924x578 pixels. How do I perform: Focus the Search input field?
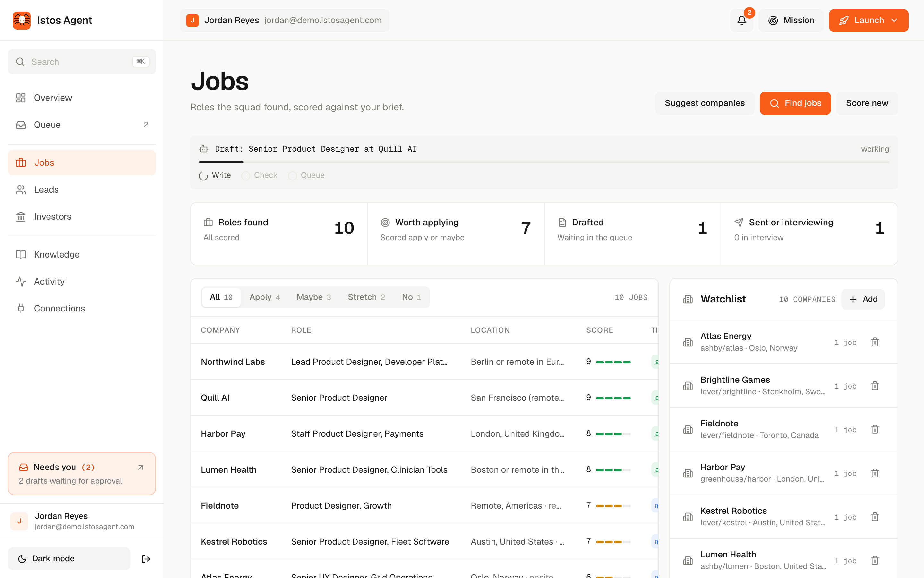point(82,62)
